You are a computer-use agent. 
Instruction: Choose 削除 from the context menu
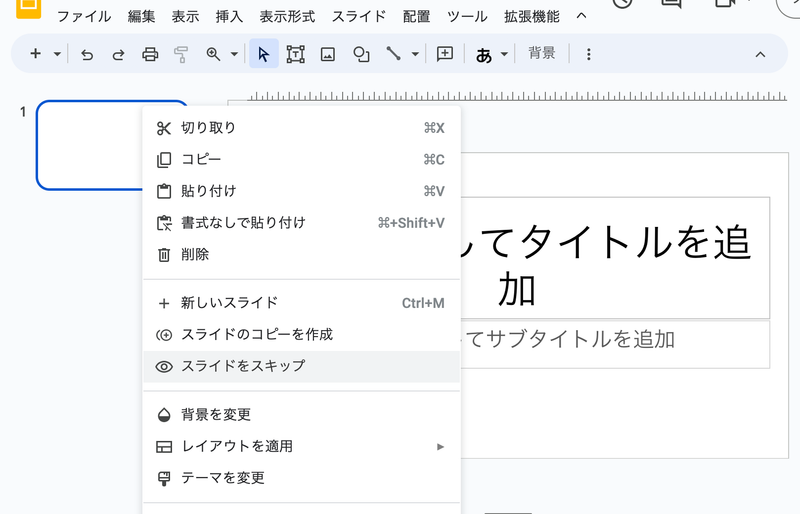click(x=302, y=254)
